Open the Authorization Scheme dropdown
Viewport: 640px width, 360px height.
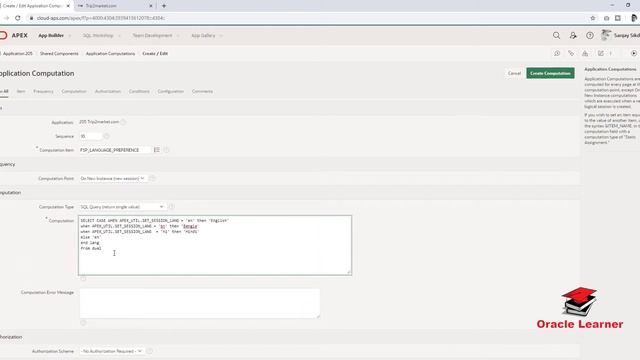(x=111, y=351)
